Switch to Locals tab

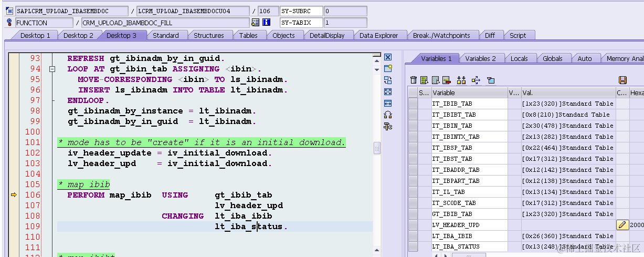point(519,58)
